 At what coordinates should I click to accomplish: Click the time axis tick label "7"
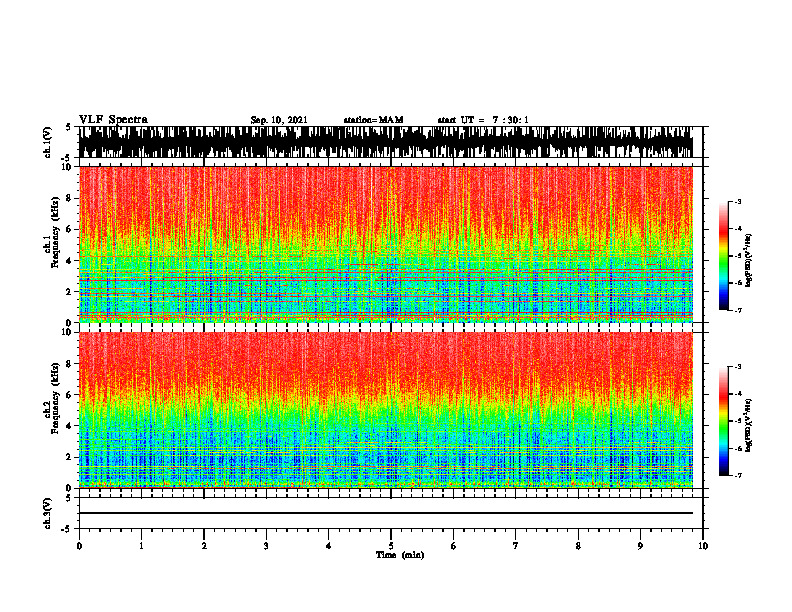pyautogui.click(x=516, y=546)
